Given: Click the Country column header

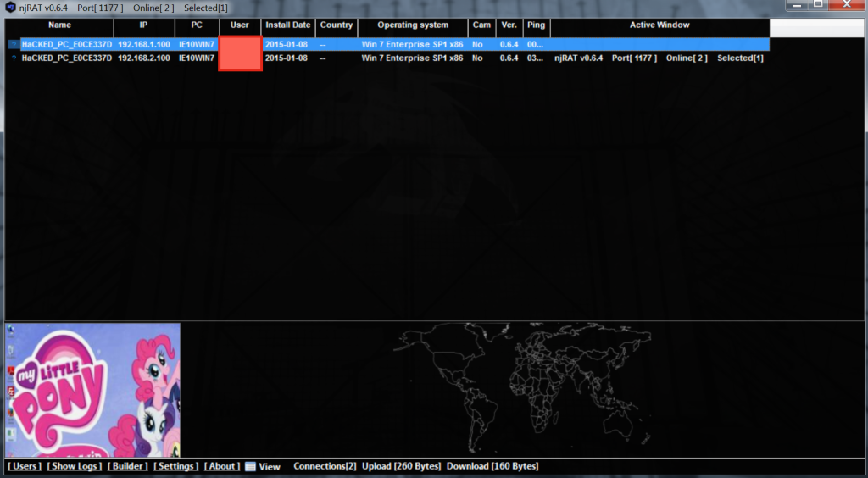Looking at the screenshot, I should point(337,25).
